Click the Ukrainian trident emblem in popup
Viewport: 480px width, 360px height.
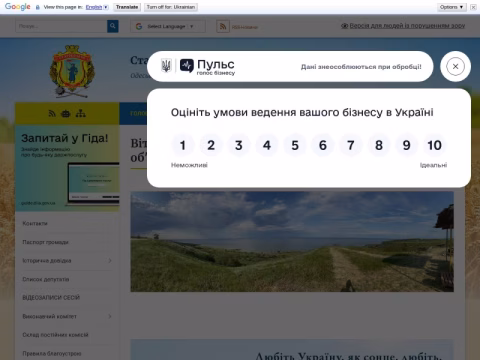coord(166,65)
